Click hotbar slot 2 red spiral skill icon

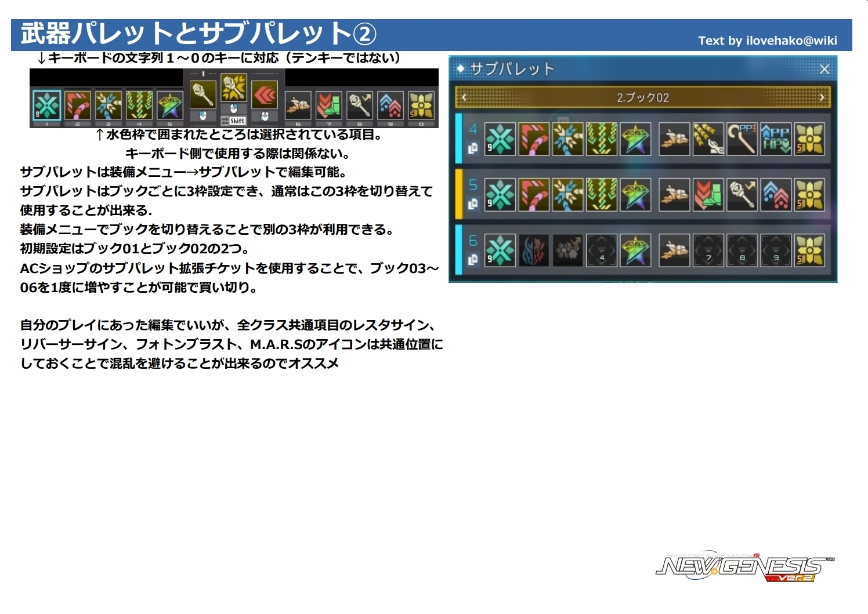click(x=77, y=106)
